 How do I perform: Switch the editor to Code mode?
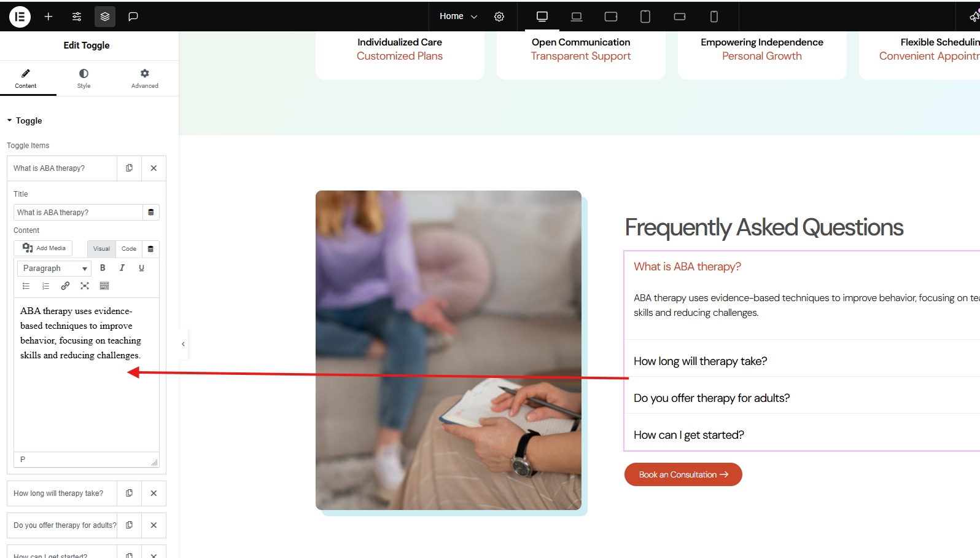pos(129,249)
